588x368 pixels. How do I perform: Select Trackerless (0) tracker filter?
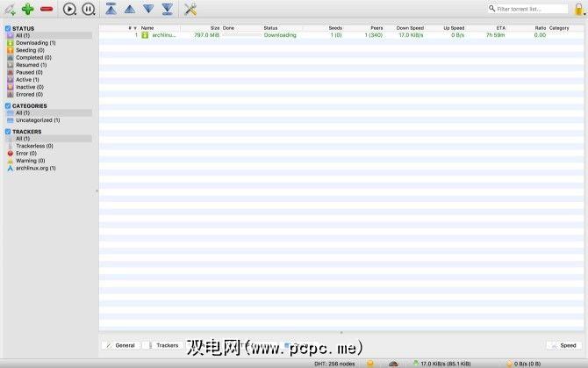pyautogui.click(x=34, y=146)
